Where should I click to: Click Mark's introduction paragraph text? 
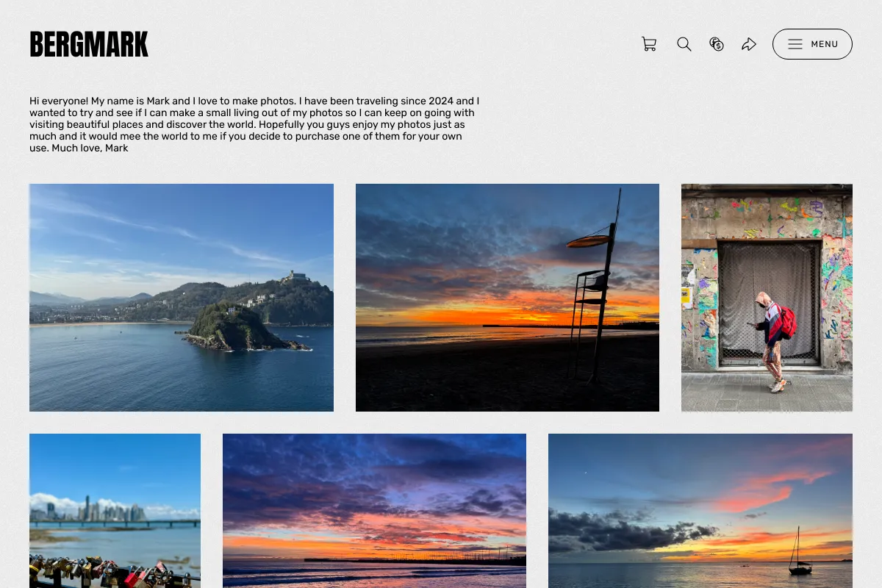point(254,124)
